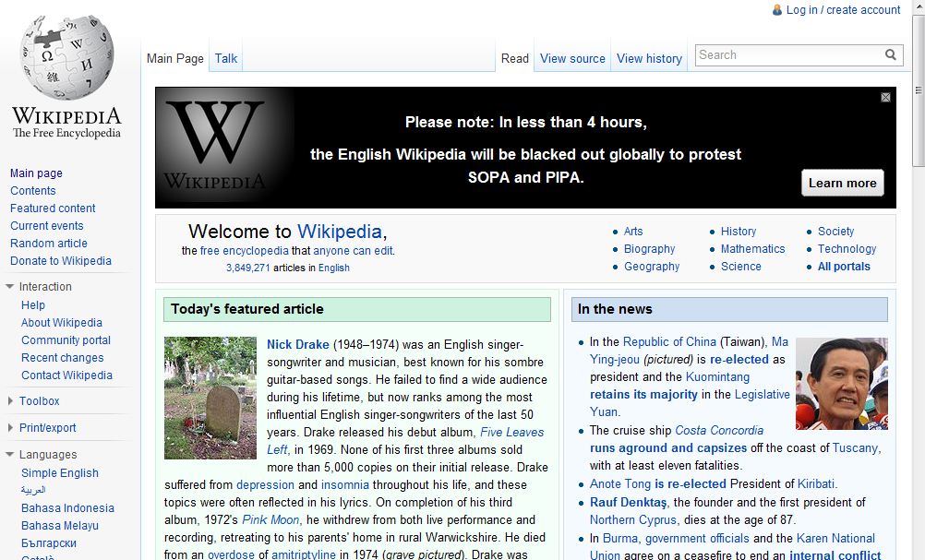This screenshot has width=925, height=560.
Task: Open the View history tab
Action: point(649,59)
